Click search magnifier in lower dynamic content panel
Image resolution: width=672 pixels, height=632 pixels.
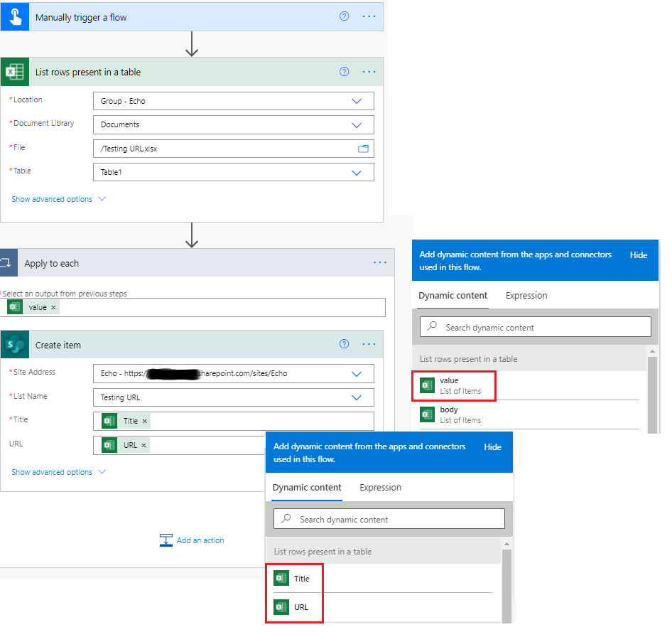(x=286, y=518)
